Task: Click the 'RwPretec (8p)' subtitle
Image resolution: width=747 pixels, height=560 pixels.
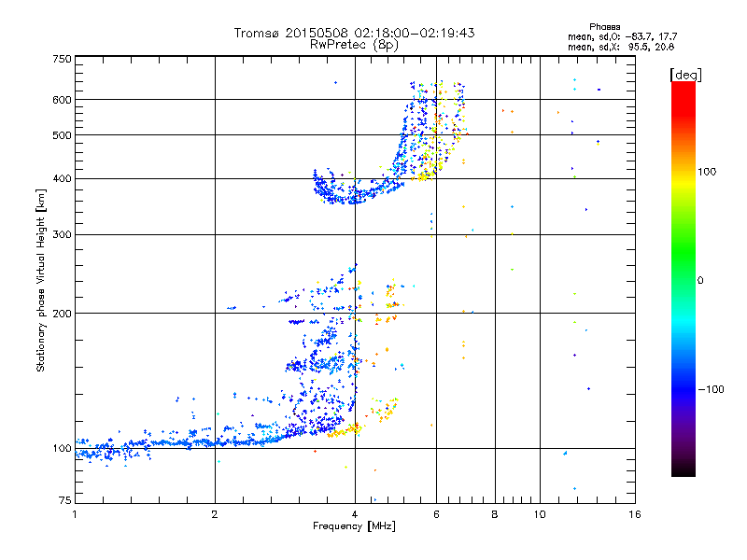Action: [354, 45]
